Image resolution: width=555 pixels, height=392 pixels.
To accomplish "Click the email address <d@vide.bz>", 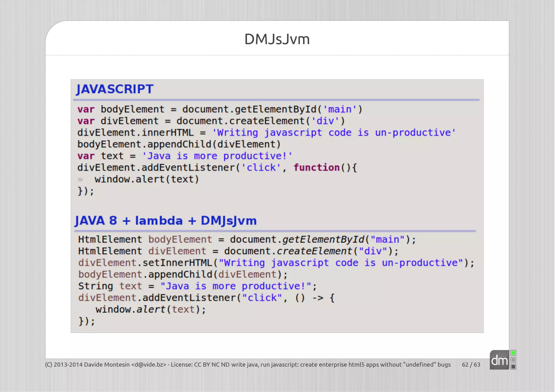I will point(149,365).
